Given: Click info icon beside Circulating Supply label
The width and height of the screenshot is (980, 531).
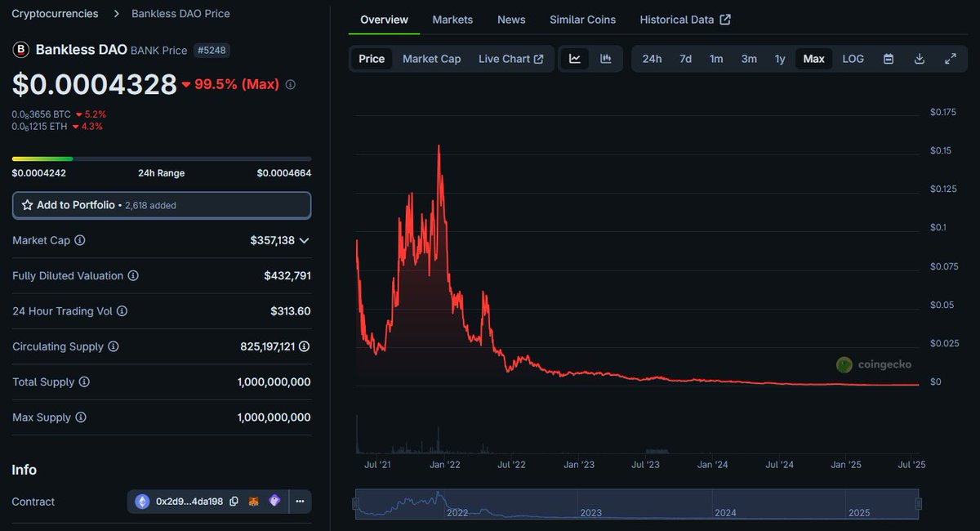Looking at the screenshot, I should [114, 346].
